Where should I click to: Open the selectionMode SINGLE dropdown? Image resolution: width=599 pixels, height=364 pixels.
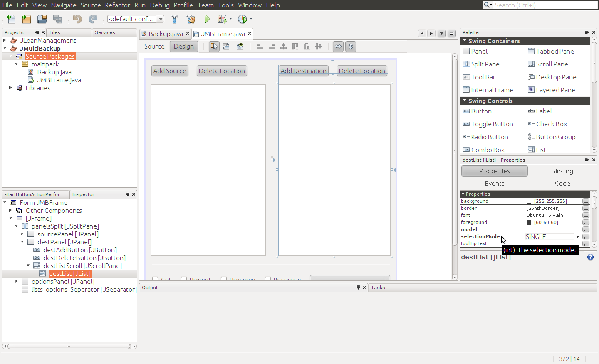pos(577,237)
